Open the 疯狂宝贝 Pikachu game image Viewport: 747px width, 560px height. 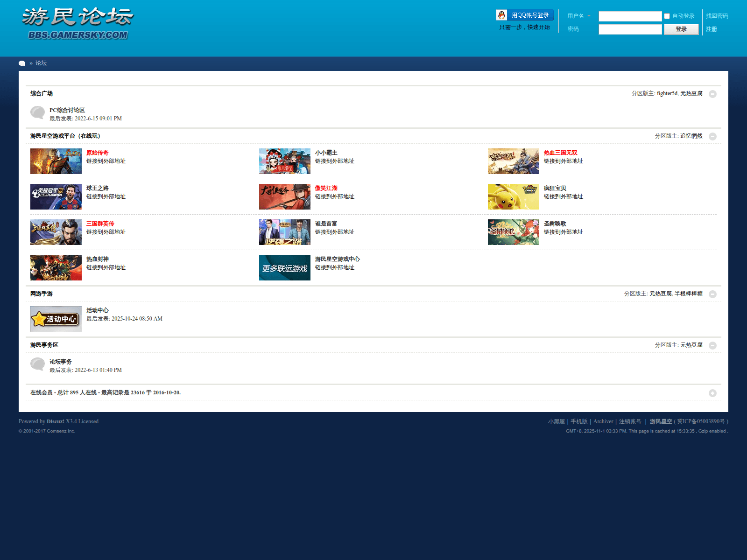(513, 196)
